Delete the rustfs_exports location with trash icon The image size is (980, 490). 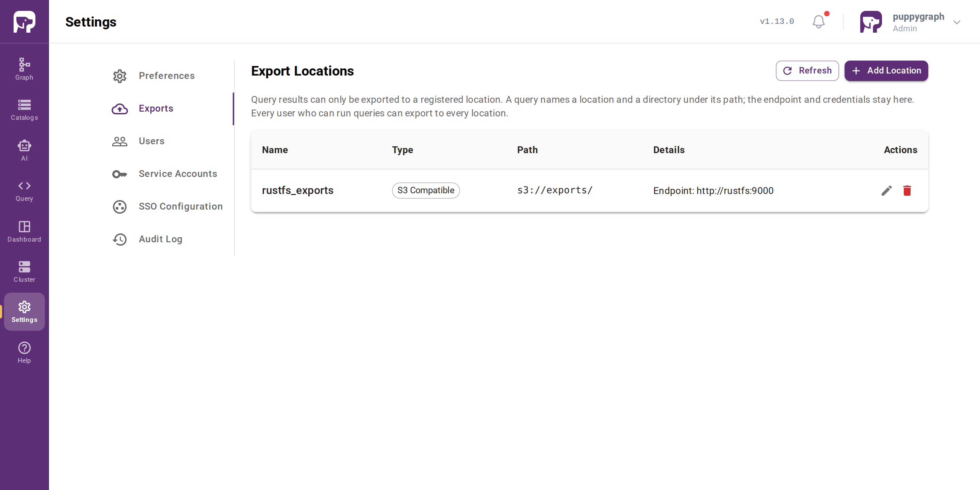coord(907,191)
